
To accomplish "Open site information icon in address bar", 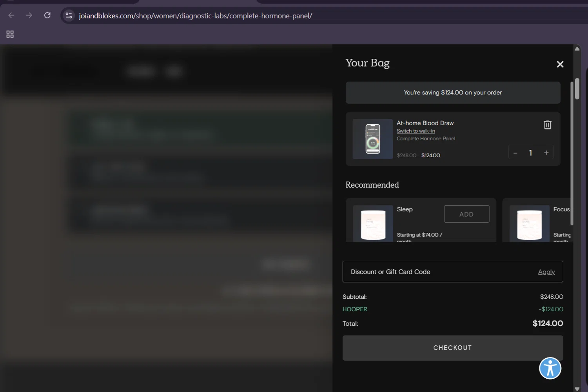I will click(x=69, y=16).
